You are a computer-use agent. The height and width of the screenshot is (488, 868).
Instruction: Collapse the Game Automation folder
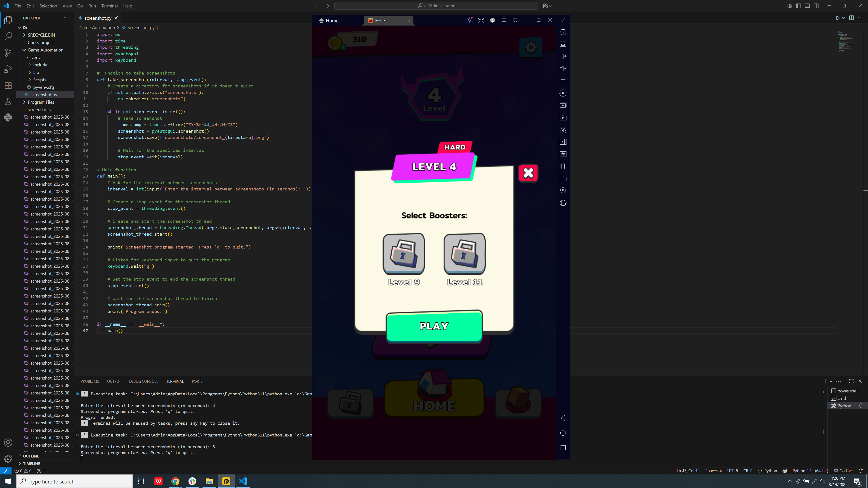(x=45, y=50)
